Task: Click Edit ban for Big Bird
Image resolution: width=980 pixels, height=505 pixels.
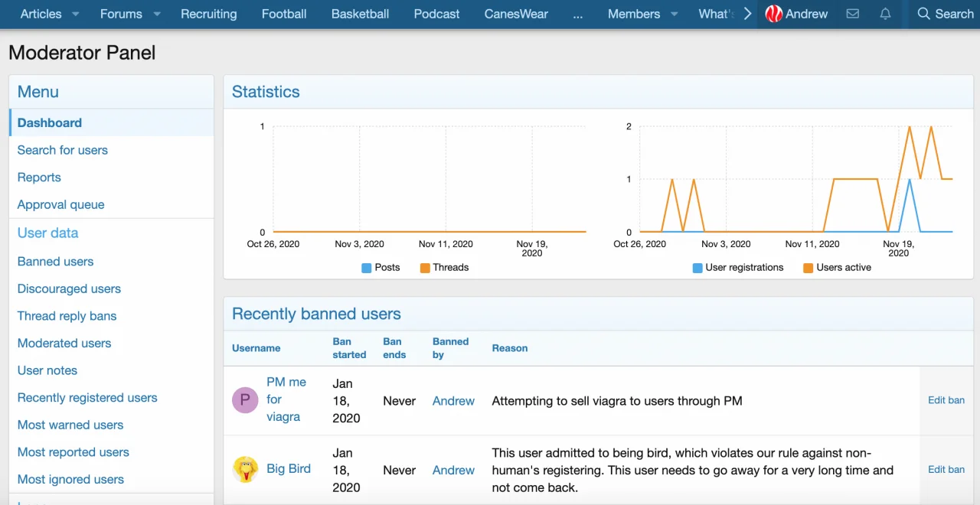Action: [x=946, y=469]
